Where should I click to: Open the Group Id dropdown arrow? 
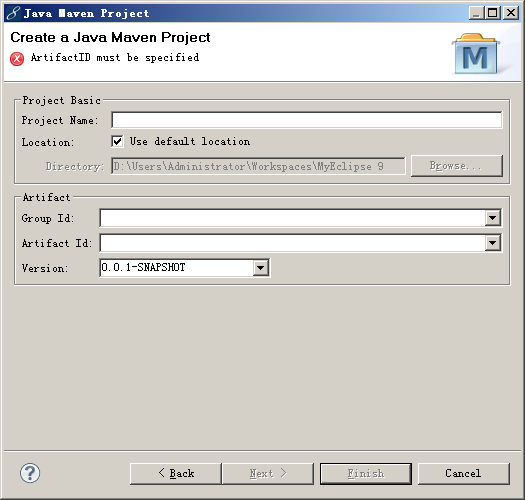click(x=493, y=218)
